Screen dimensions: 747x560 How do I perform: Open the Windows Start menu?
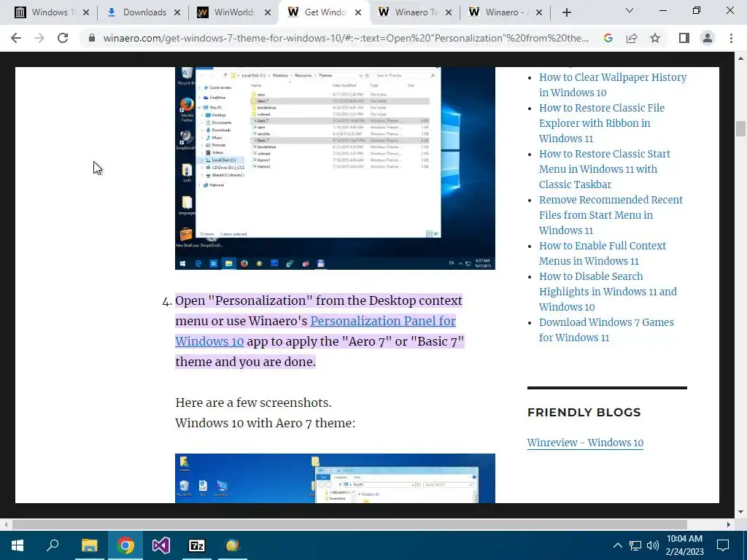click(x=18, y=545)
